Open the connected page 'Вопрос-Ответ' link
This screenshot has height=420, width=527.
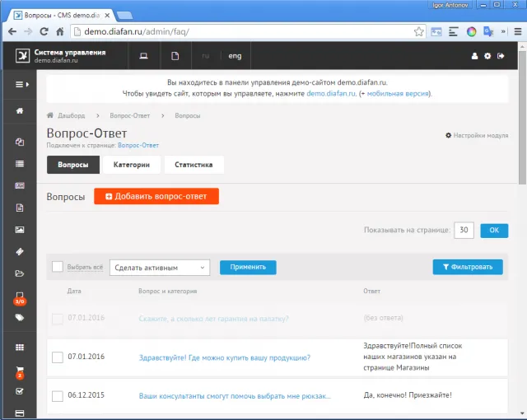pos(138,145)
